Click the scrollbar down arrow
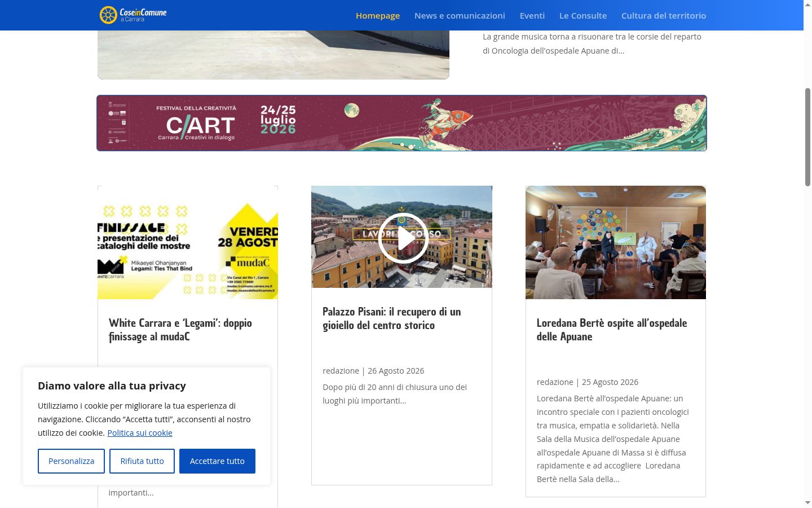Screen dimensions: 812x508 (807, 502)
